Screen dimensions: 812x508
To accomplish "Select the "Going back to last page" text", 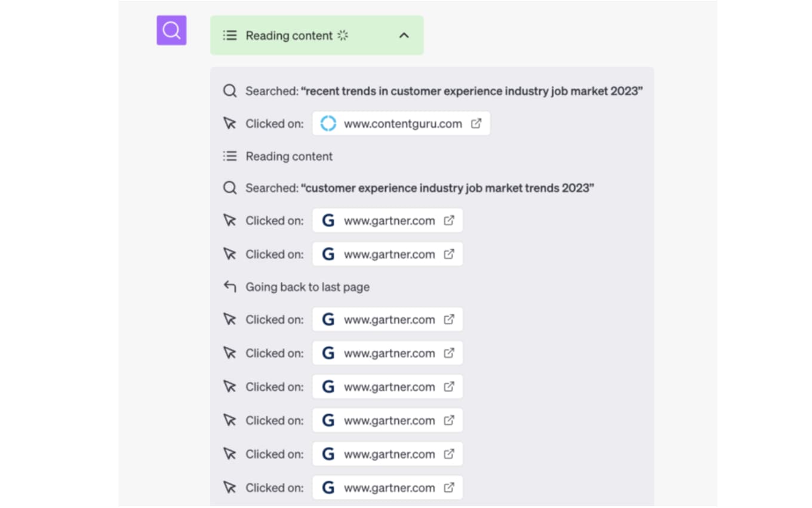I will 307,287.
